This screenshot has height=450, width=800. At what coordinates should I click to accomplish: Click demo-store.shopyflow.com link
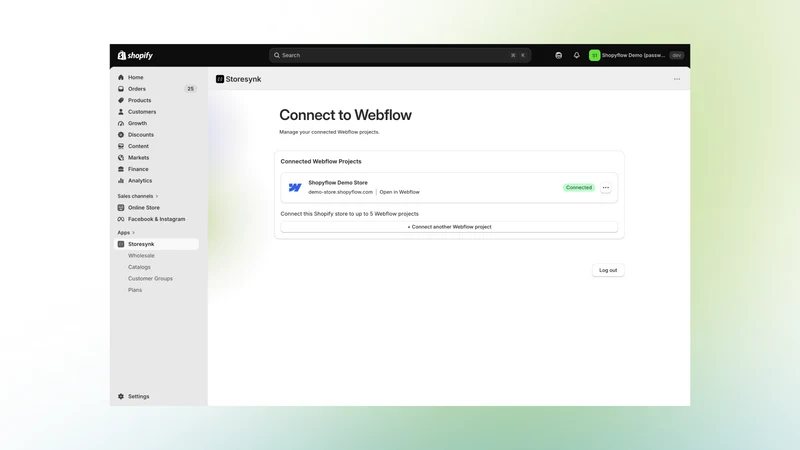tap(340, 192)
